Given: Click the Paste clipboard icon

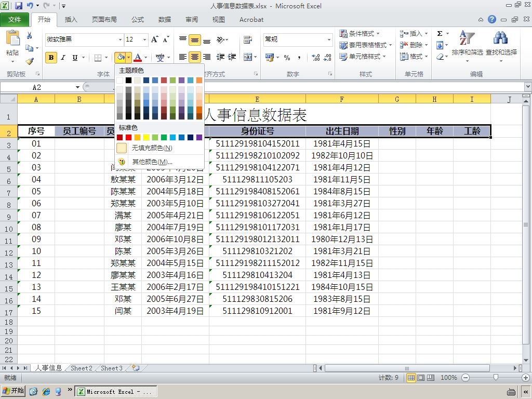Looking at the screenshot, I should pos(12,38).
